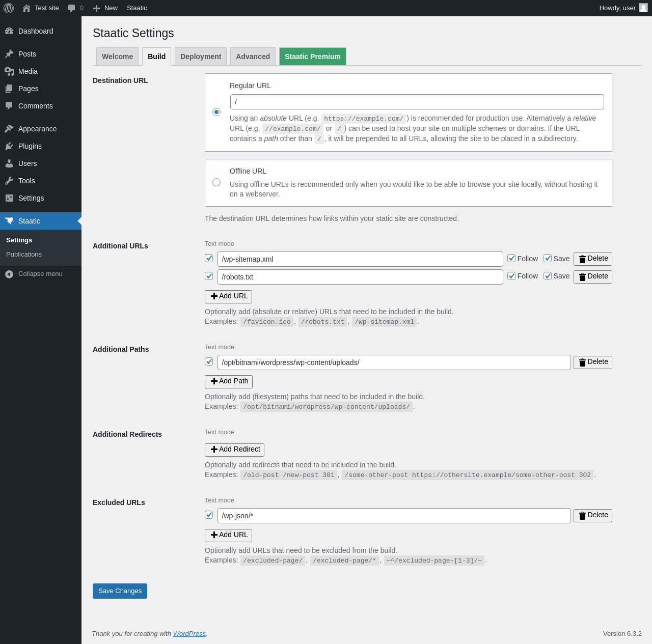Click Howdy, user account menu
This screenshot has width=652, height=644.
[x=623, y=8]
